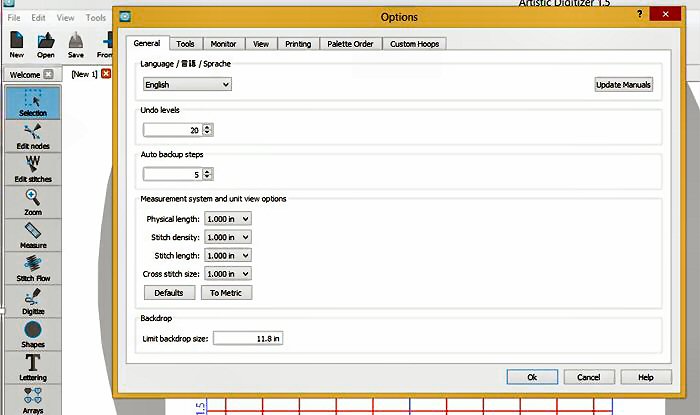Open the Edit menu

coord(38,17)
